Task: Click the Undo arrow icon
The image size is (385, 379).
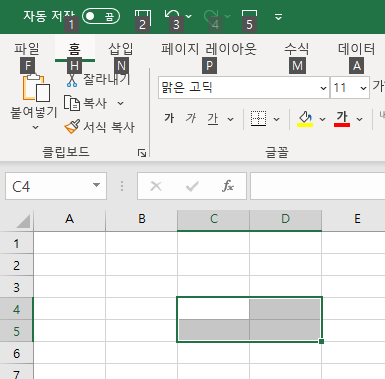Action: click(x=172, y=16)
